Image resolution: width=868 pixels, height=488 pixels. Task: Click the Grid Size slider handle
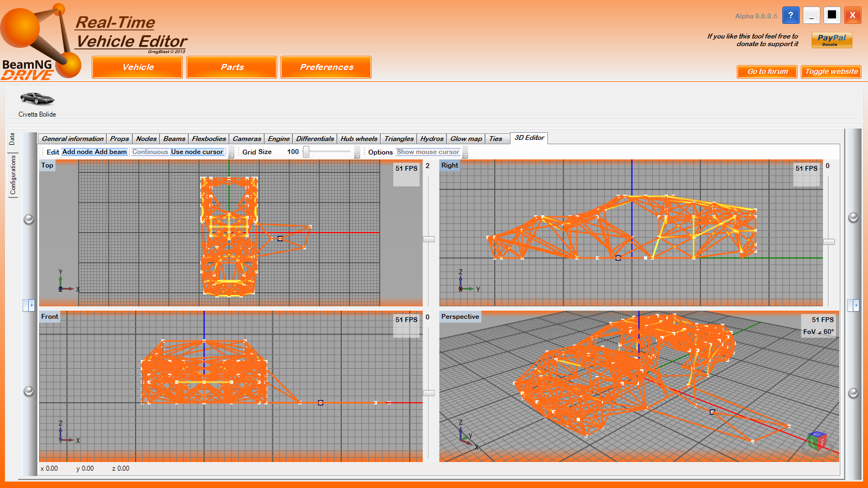[307, 152]
